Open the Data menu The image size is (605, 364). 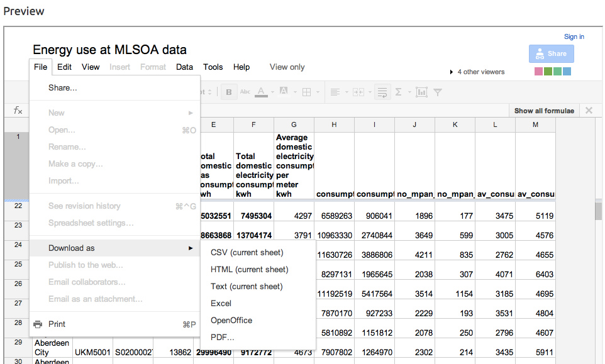[x=184, y=67]
